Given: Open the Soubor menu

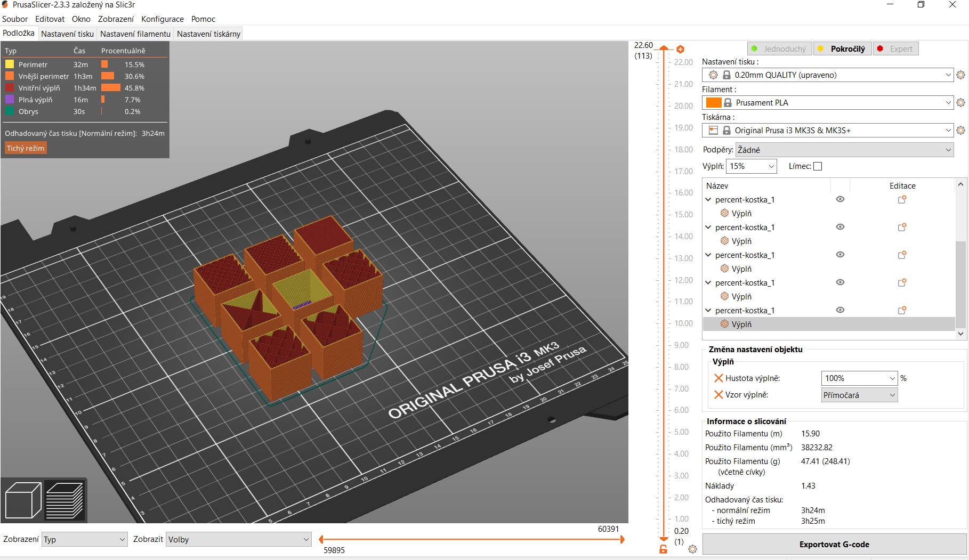Looking at the screenshot, I should [15, 19].
